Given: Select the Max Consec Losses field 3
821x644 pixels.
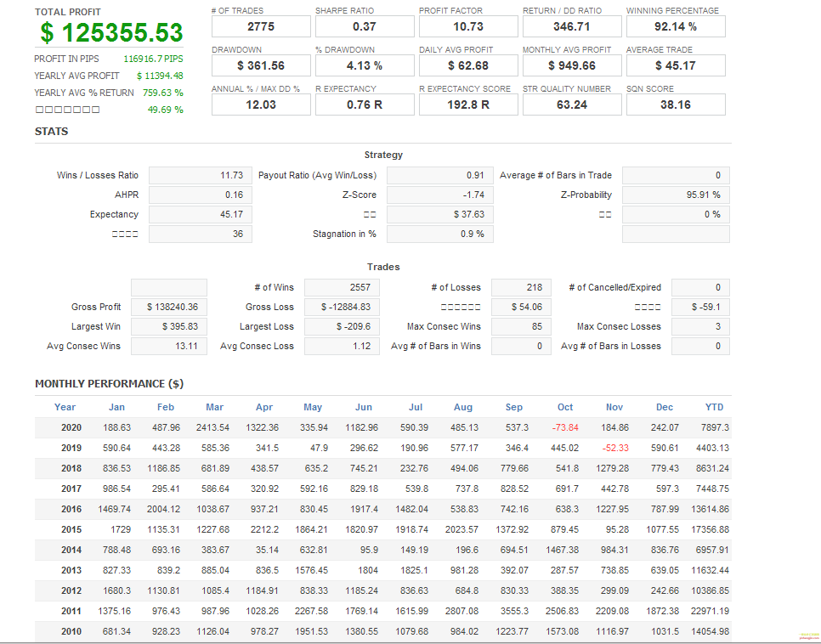Looking at the screenshot, I should point(700,327).
